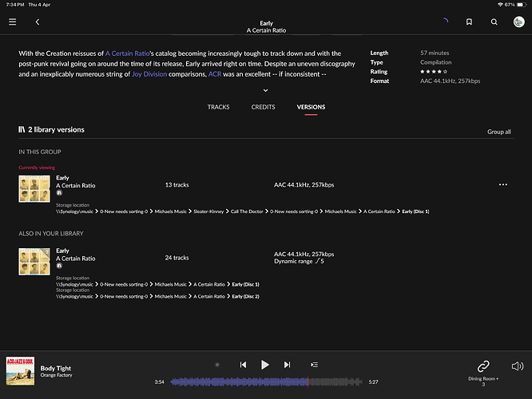Open the play queue icon
Image resolution: width=532 pixels, height=399 pixels.
coord(315,365)
